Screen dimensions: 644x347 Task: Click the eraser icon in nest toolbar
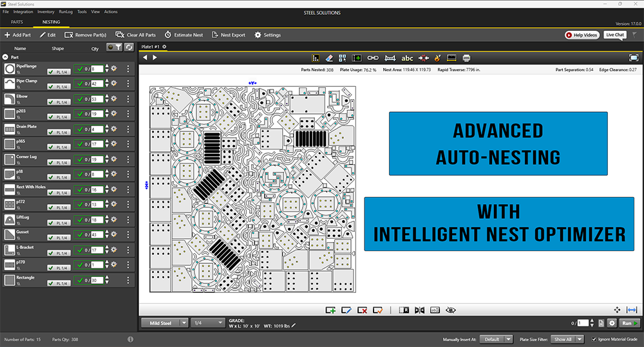click(328, 59)
